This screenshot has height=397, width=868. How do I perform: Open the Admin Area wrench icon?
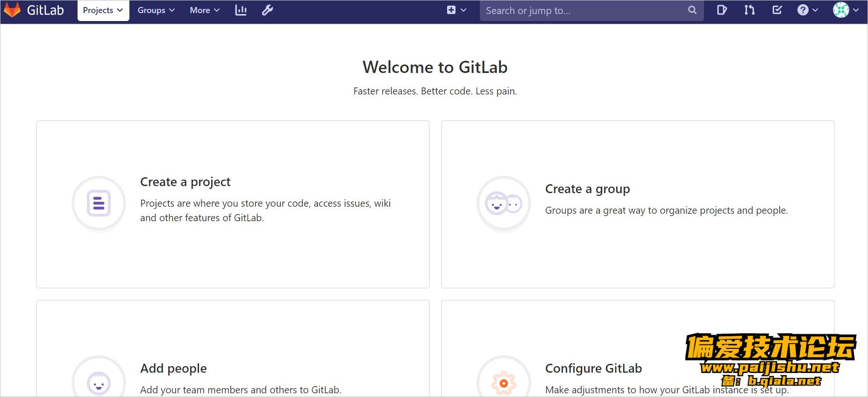point(267,10)
